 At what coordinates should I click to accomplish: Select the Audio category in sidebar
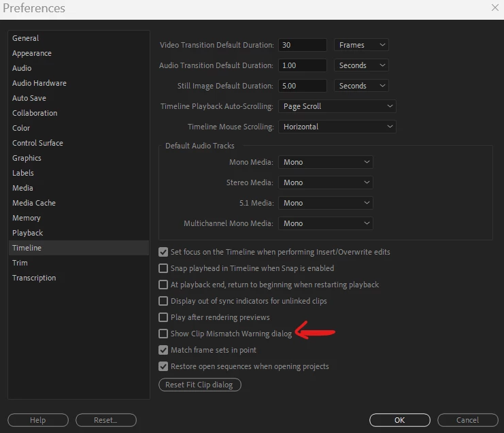79,68
